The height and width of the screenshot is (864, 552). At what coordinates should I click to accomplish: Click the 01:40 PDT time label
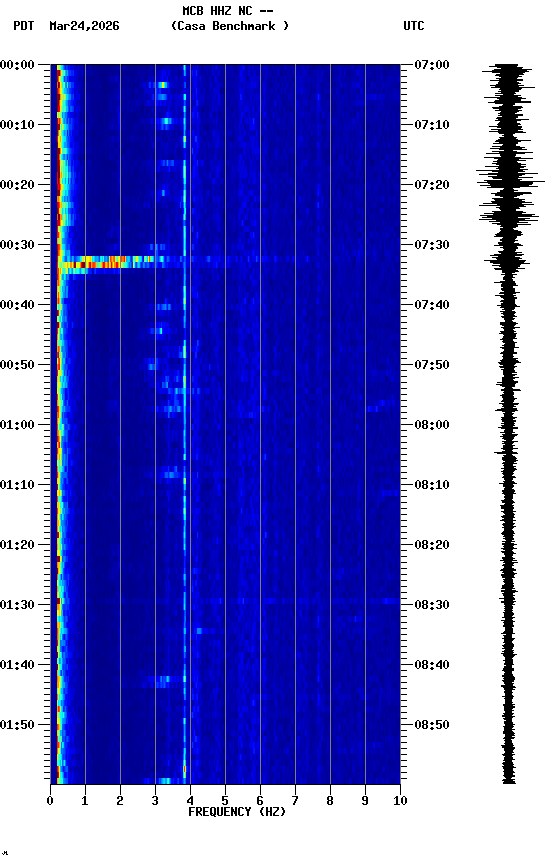17,665
